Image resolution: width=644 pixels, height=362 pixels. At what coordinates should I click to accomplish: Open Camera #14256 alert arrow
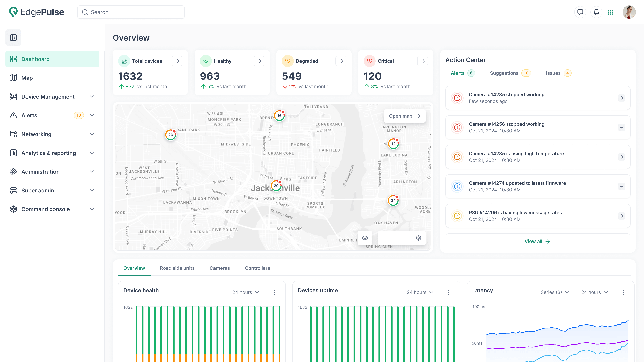click(622, 127)
